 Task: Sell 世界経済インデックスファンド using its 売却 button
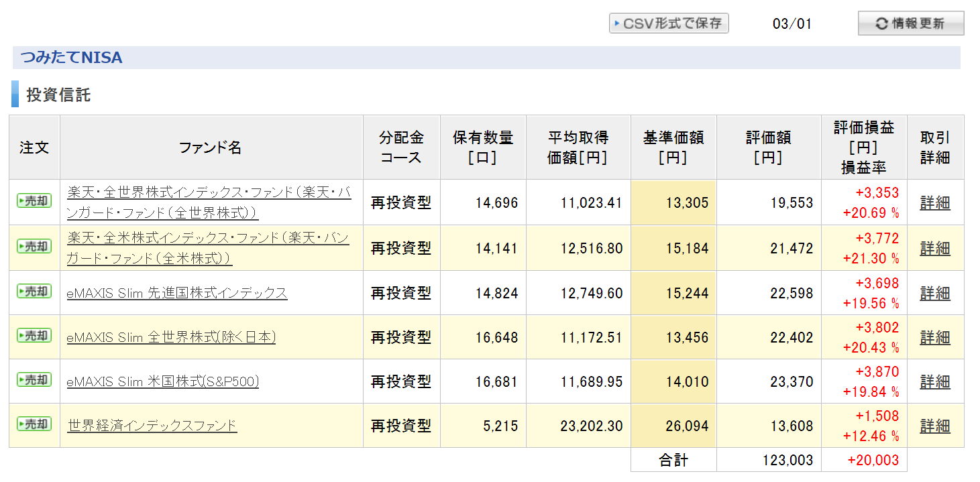[x=34, y=424]
